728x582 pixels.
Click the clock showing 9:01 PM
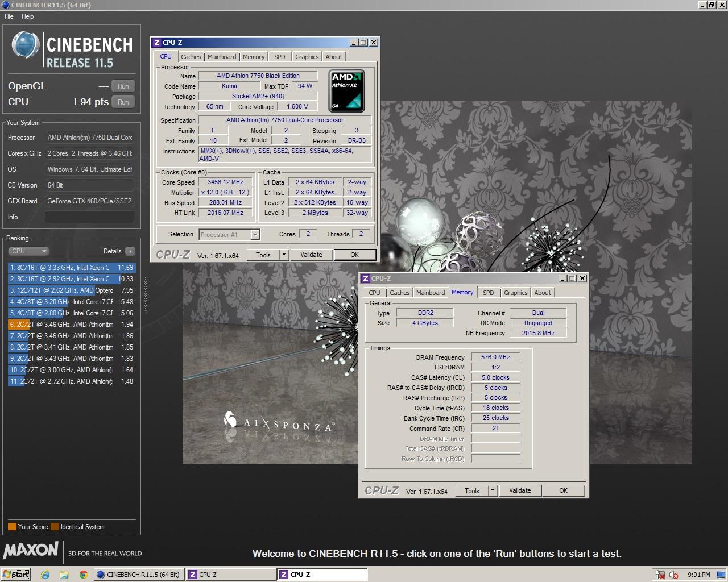click(698, 575)
